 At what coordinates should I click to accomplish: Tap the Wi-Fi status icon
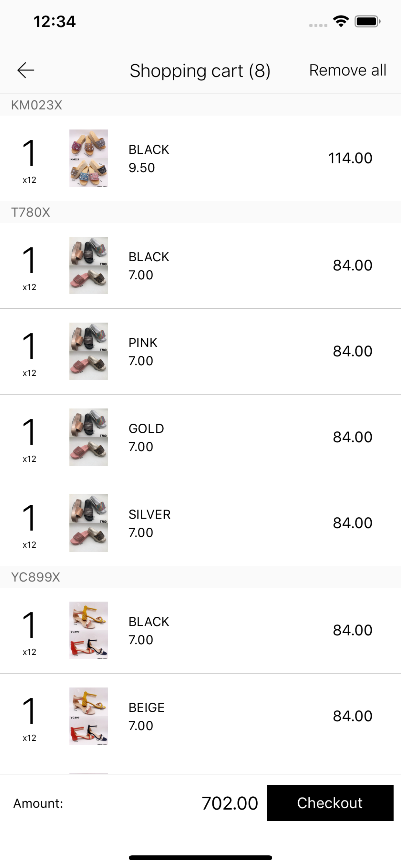(341, 22)
